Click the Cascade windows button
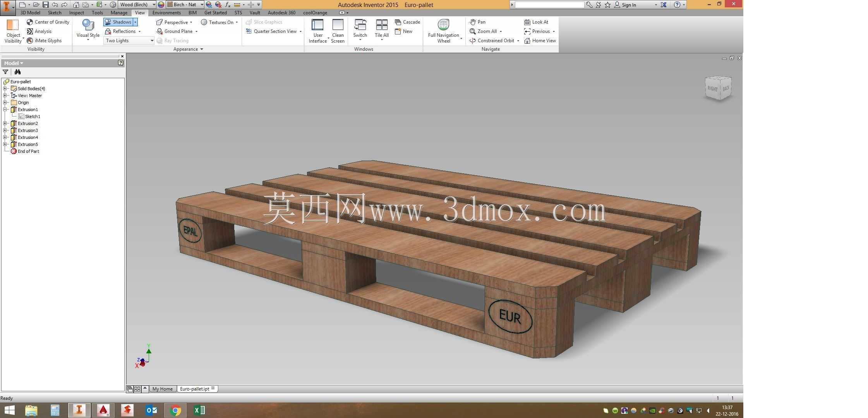This screenshot has height=418, width=868. [x=407, y=22]
